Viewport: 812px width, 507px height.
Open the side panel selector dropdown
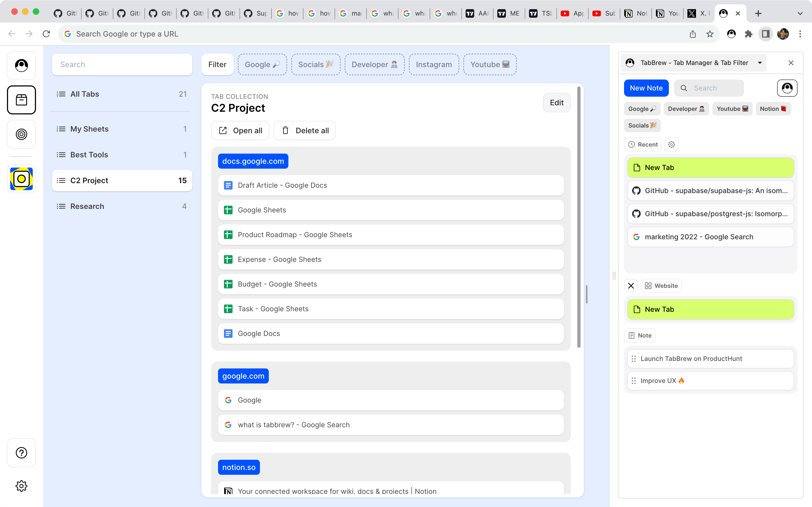(693, 63)
